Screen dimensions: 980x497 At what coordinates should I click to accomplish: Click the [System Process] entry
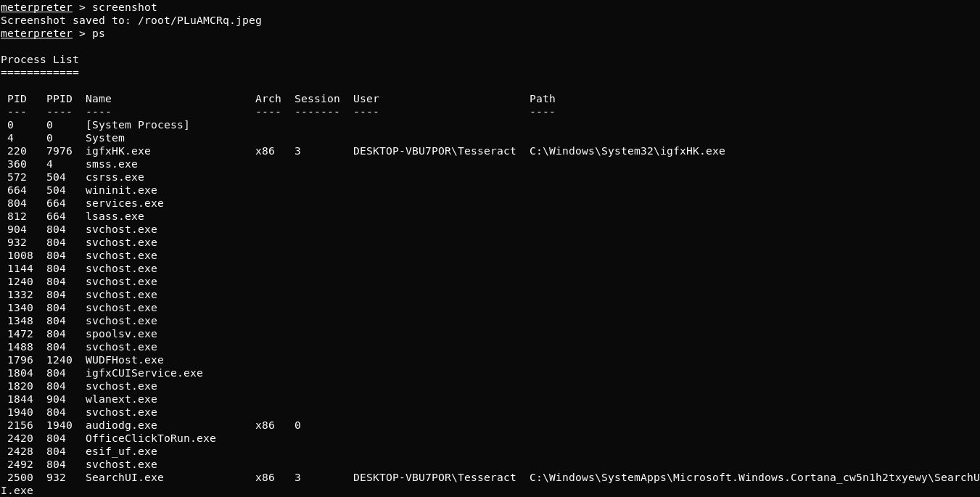point(138,125)
